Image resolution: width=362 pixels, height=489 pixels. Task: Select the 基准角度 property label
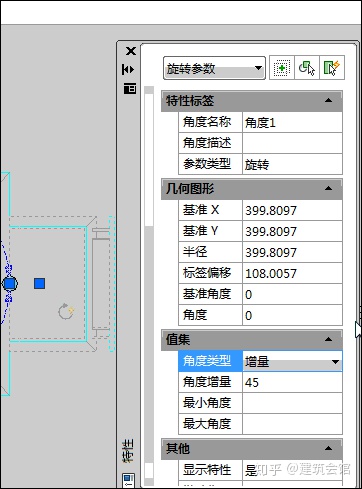(210, 294)
